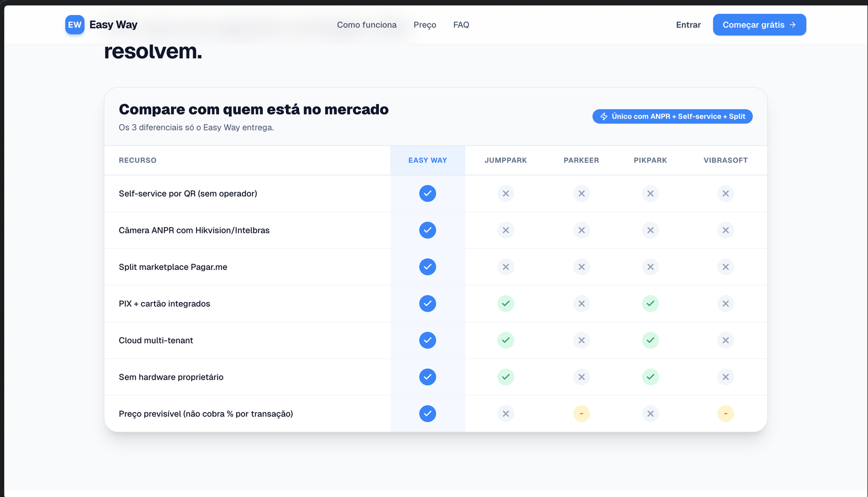Click the Pikpark green check for PIX + cartão
Screen dimensions: 868x497
click(x=650, y=303)
